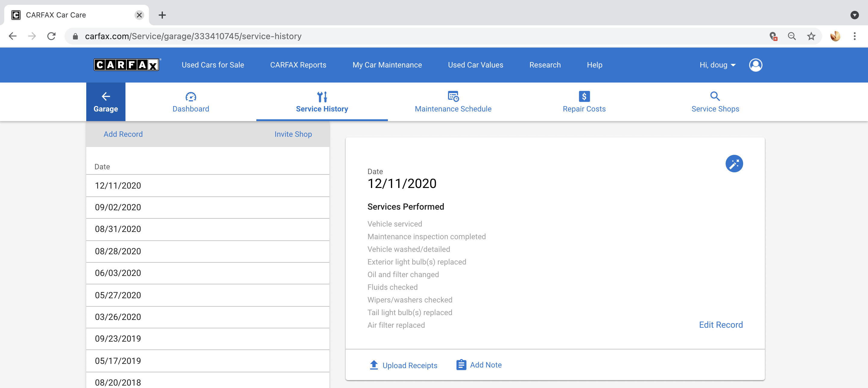Click the Air filter replaced item
The height and width of the screenshot is (388, 868).
tap(396, 325)
